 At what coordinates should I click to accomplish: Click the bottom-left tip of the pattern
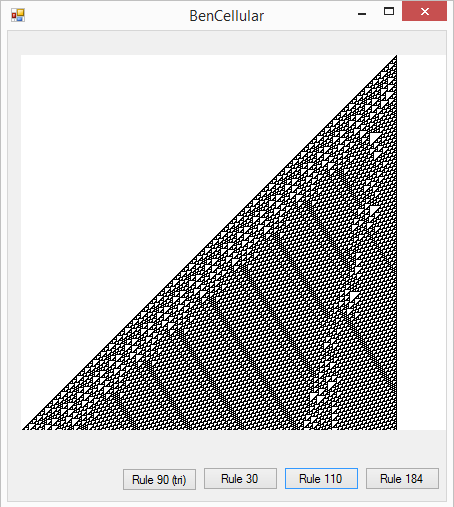[x=24, y=428]
